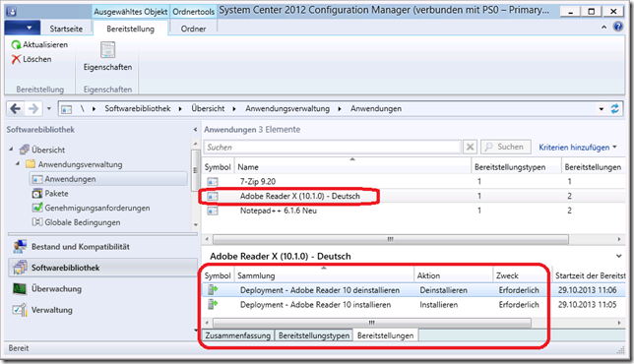Clear the search with the X button
The image size is (634, 364).
point(470,147)
